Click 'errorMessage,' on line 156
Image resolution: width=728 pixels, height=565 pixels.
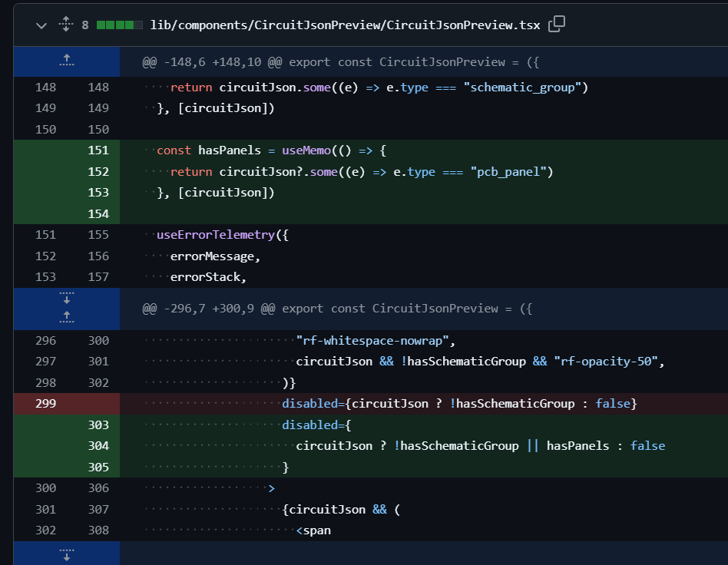point(216,256)
